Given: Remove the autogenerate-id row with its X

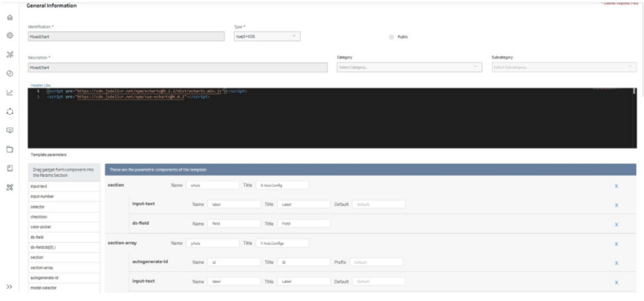Looking at the screenshot, I should [x=616, y=263].
